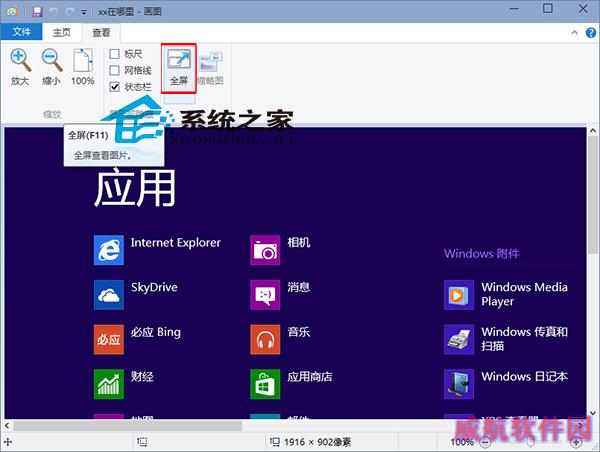Click the Internet Explorer tile icon

109,250
